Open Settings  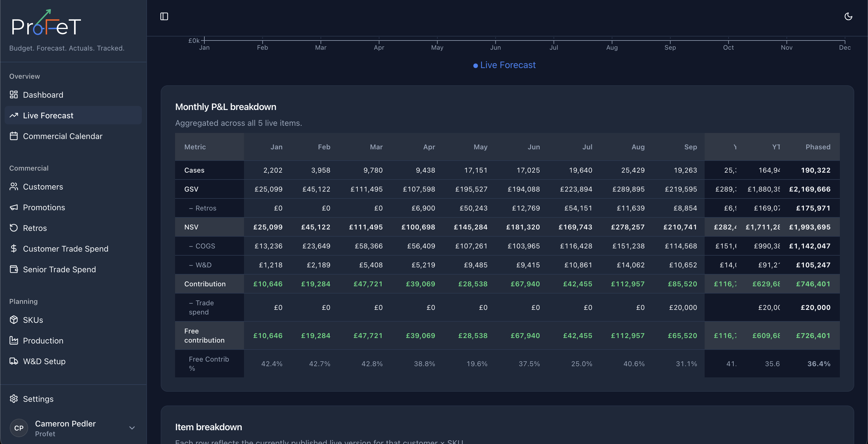coord(73,399)
